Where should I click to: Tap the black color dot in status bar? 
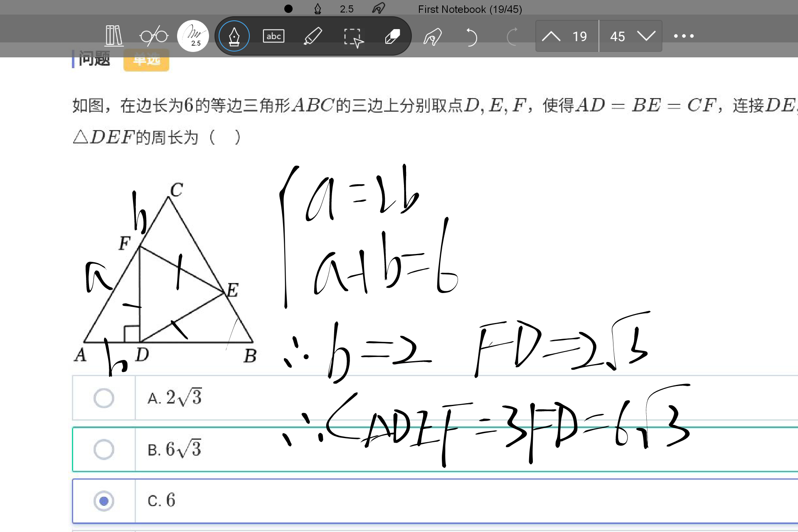click(x=288, y=9)
